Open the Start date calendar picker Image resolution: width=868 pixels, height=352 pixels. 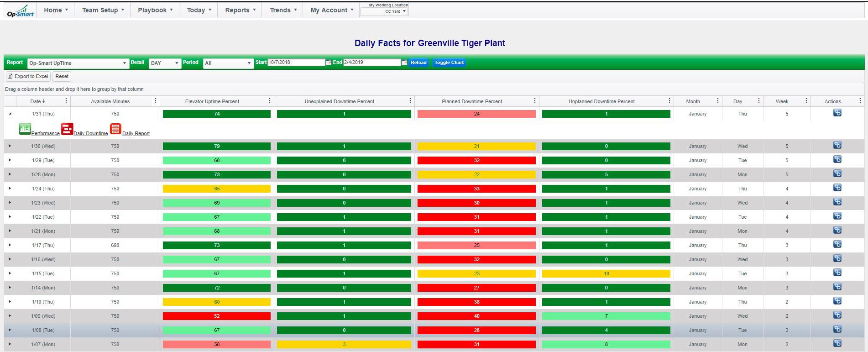[329, 63]
